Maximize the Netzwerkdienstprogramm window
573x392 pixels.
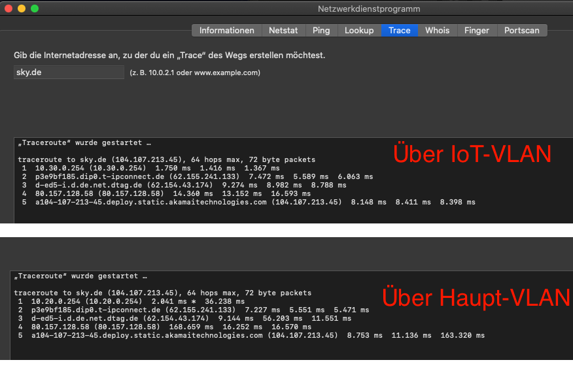tap(35, 8)
